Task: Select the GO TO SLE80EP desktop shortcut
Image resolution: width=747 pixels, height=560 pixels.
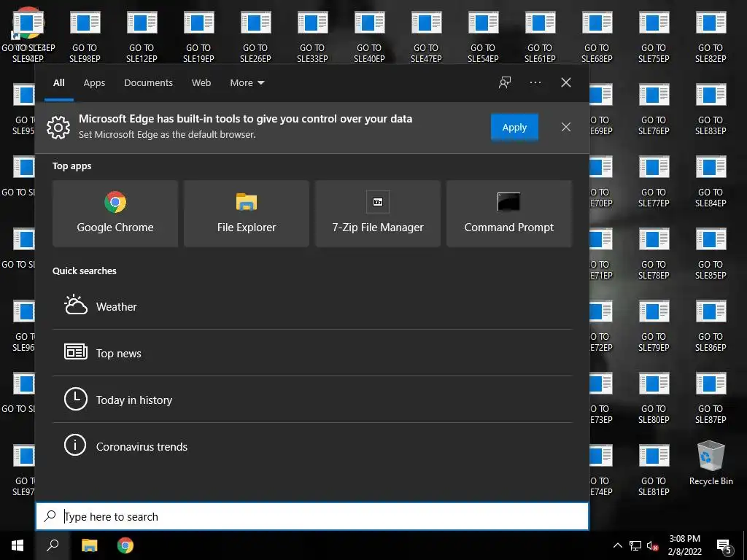Action: [654, 398]
